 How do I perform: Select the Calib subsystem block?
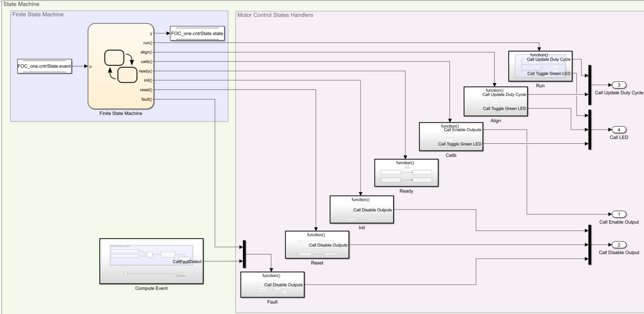452,136
